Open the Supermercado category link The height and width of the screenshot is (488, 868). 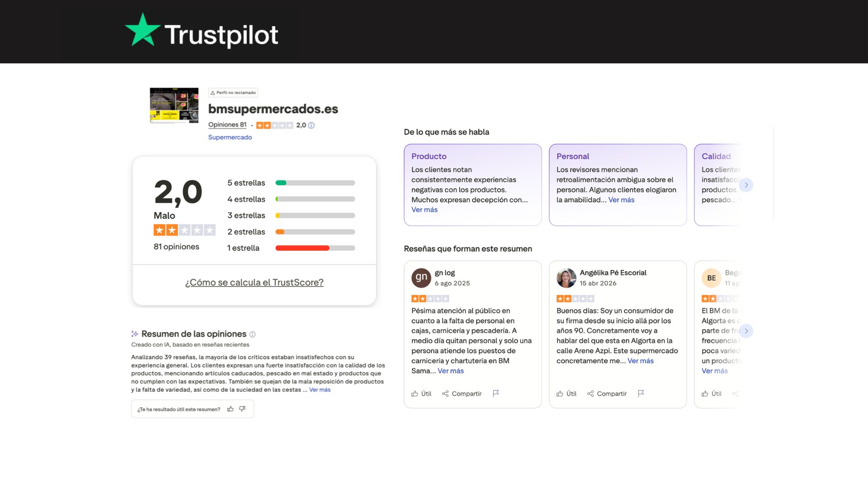click(230, 137)
